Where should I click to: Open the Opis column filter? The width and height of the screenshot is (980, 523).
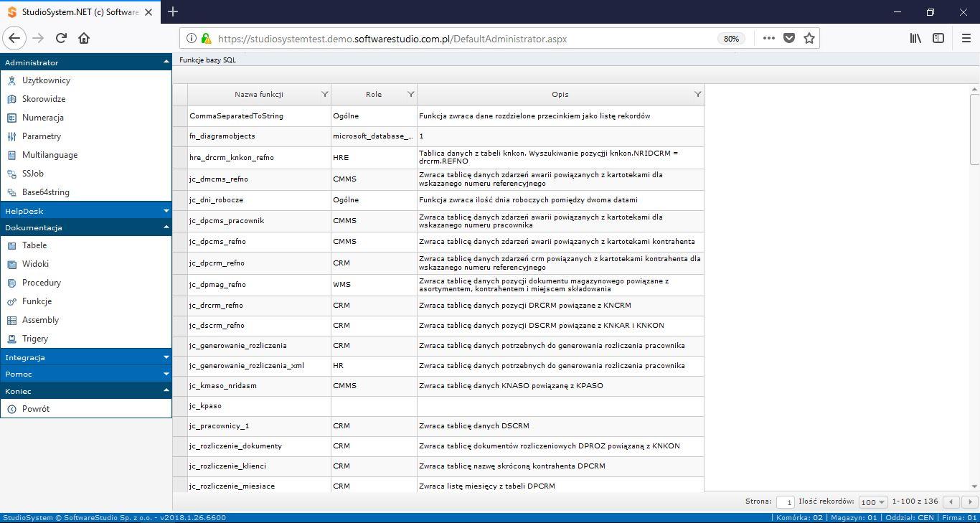[x=697, y=94]
